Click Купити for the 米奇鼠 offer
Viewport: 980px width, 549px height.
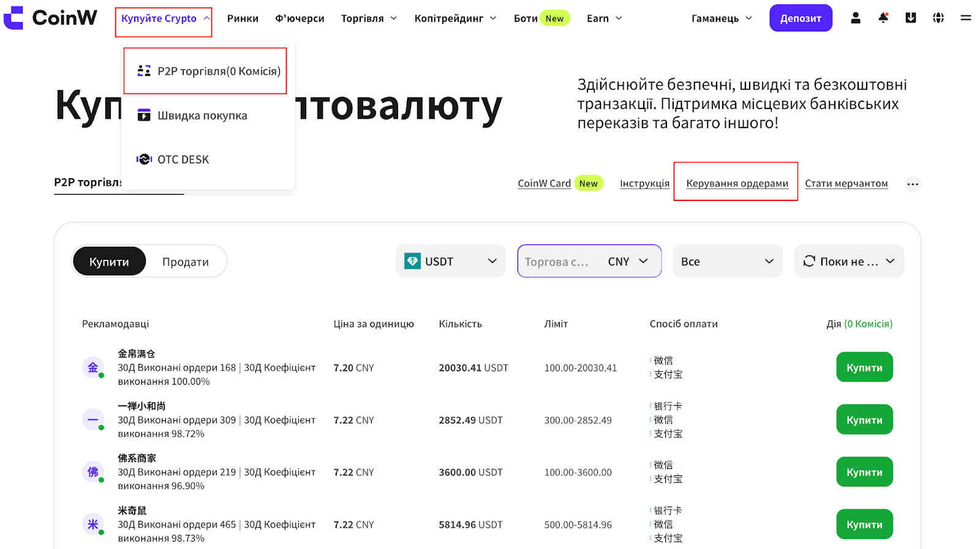coord(864,524)
